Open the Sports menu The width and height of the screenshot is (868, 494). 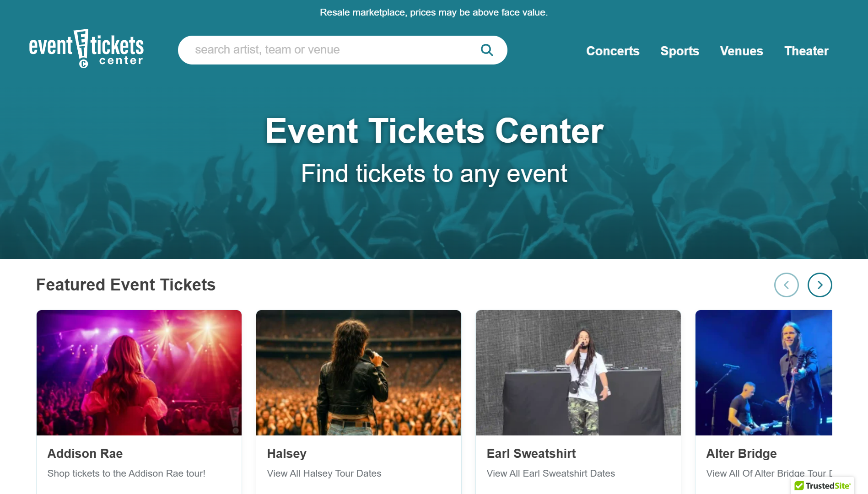[679, 51]
